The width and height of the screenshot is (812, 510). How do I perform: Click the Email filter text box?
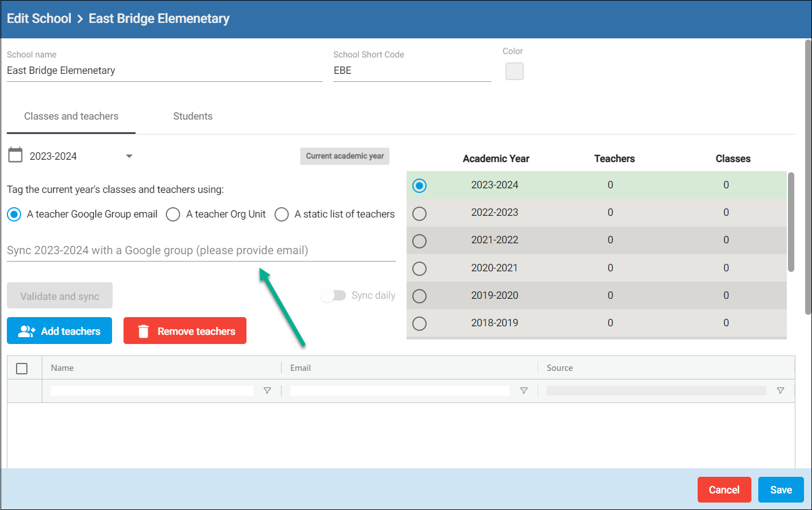400,391
